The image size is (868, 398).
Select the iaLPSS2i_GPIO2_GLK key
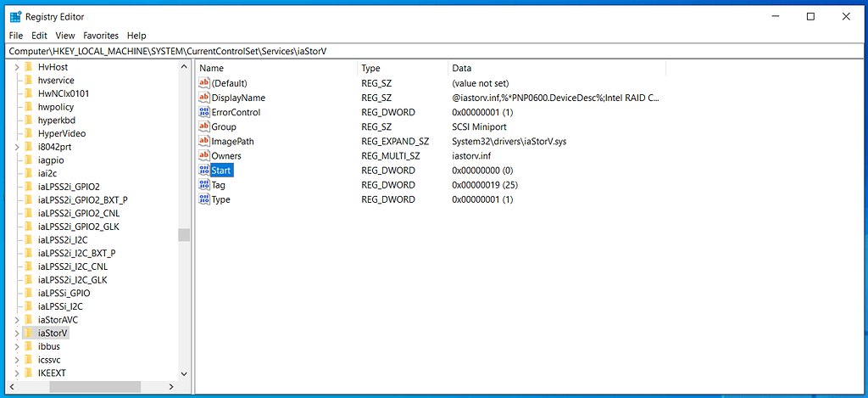pos(79,227)
